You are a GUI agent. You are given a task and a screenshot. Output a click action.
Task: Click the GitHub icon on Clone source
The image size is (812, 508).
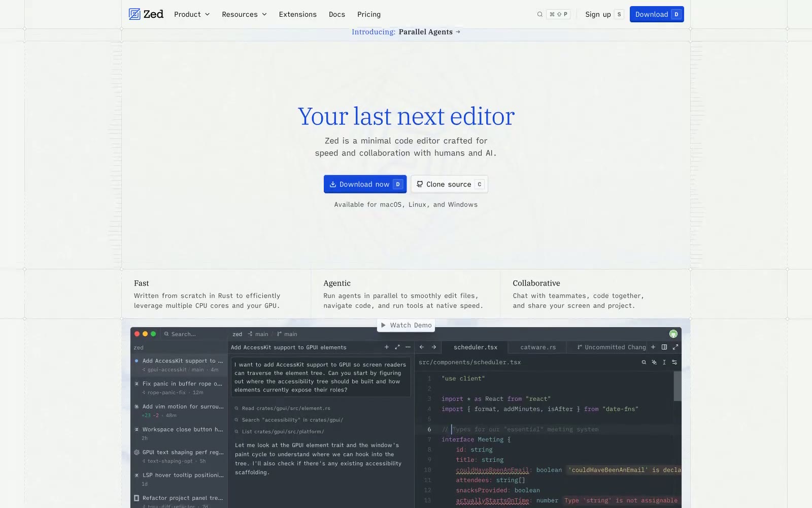pyautogui.click(x=420, y=184)
